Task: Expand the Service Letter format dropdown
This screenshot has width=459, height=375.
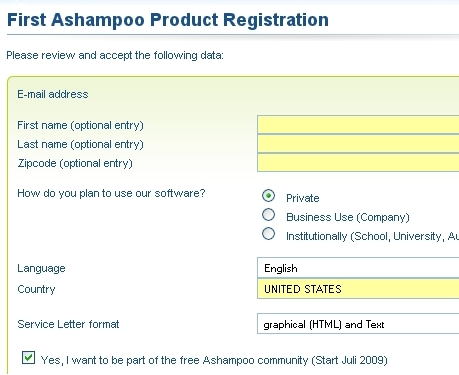Action: pos(358,324)
